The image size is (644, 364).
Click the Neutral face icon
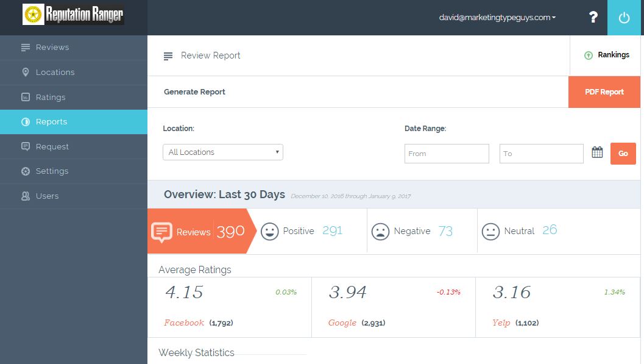coord(490,232)
